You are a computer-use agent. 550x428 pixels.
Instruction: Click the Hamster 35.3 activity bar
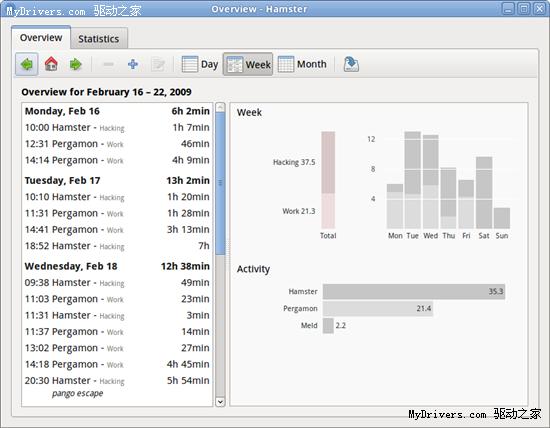(x=414, y=292)
